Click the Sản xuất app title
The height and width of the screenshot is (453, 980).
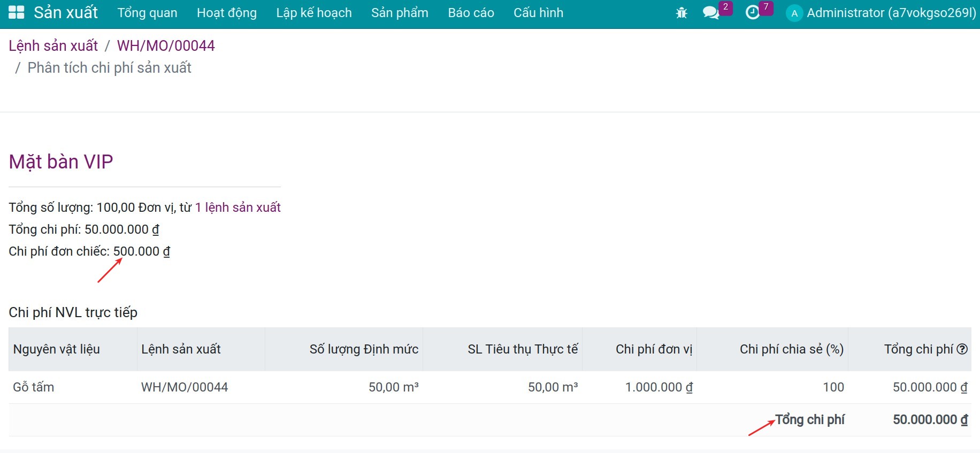pyautogui.click(x=66, y=13)
